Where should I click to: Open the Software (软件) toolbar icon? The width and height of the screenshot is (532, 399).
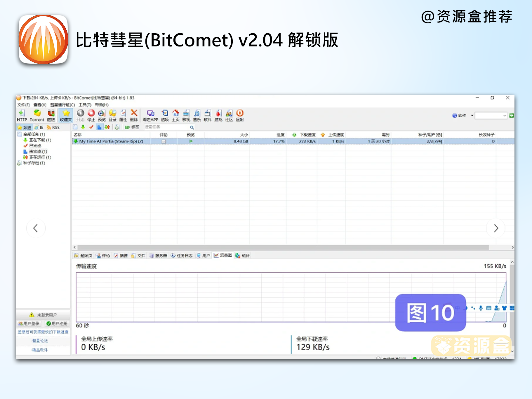(x=208, y=115)
